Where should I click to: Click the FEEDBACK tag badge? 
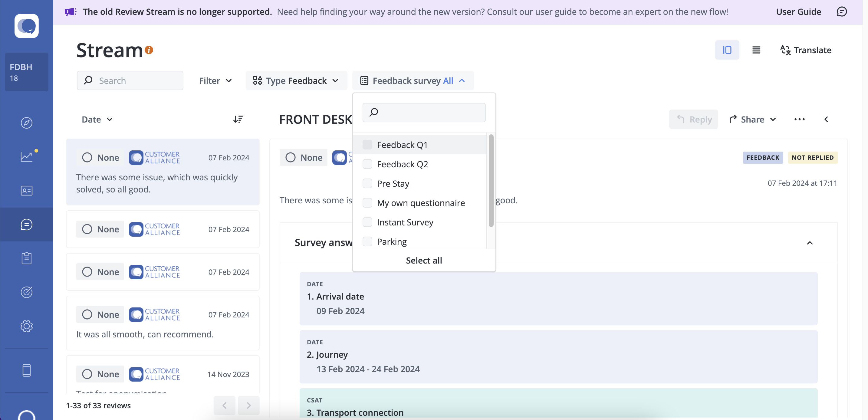click(x=763, y=157)
